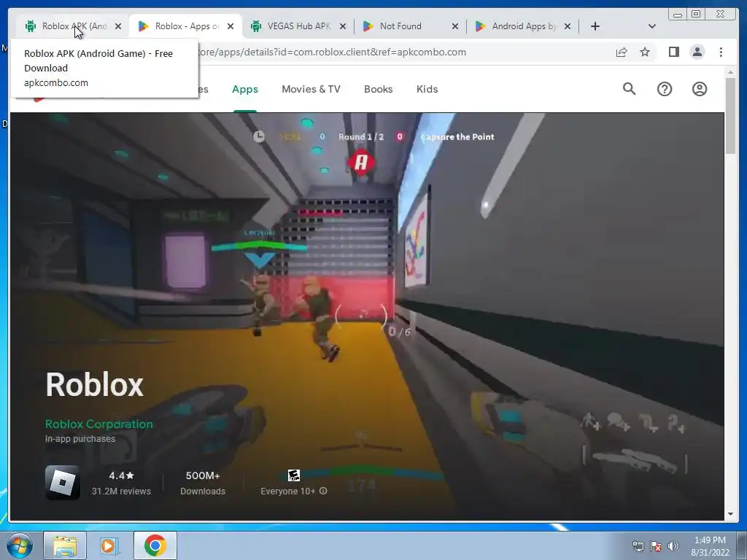Open the volume speaker tray icon
This screenshot has width=747, height=560.
pos(673,546)
